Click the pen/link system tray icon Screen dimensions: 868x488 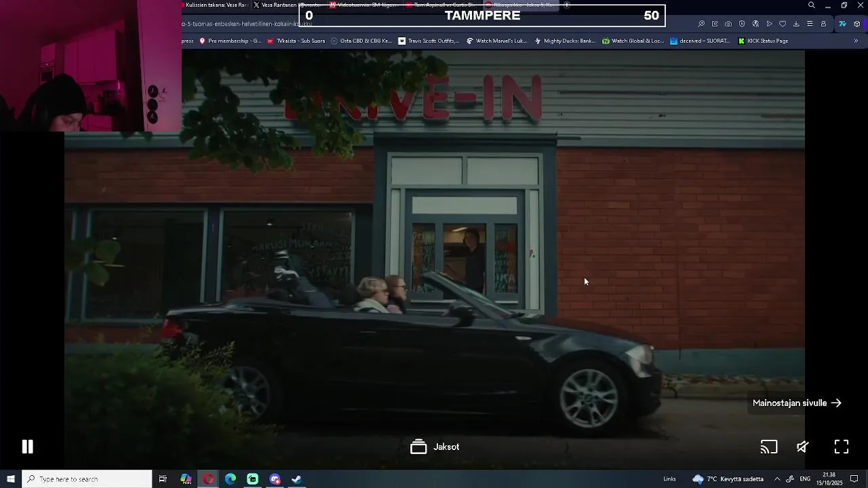pos(790,479)
